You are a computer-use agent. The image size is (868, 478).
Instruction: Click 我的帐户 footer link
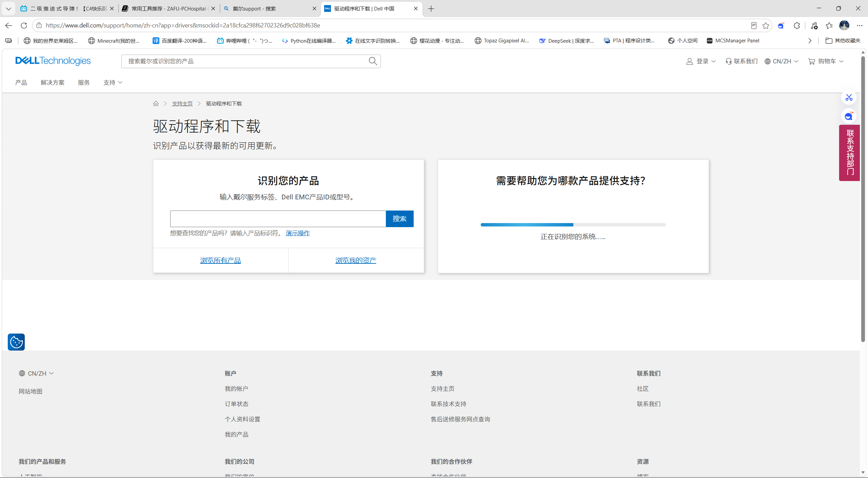[x=236, y=389]
